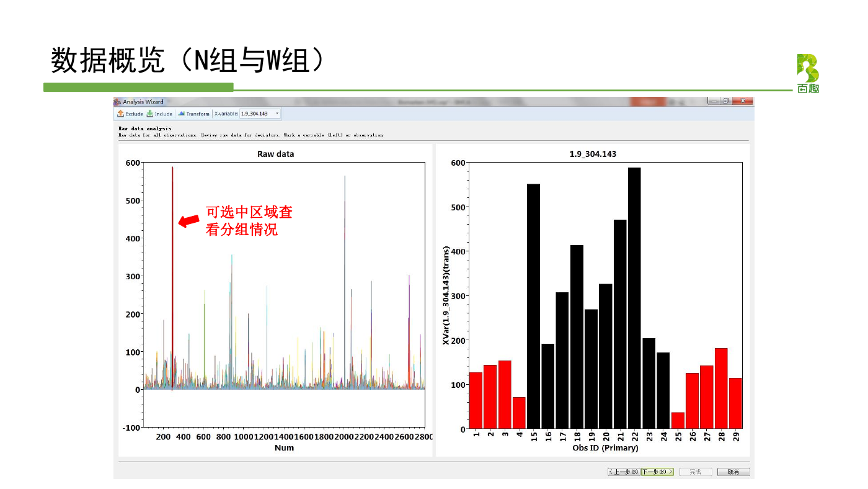868x489 pixels.
Task: Click the 取消 (cancel) button
Action: tap(733, 472)
